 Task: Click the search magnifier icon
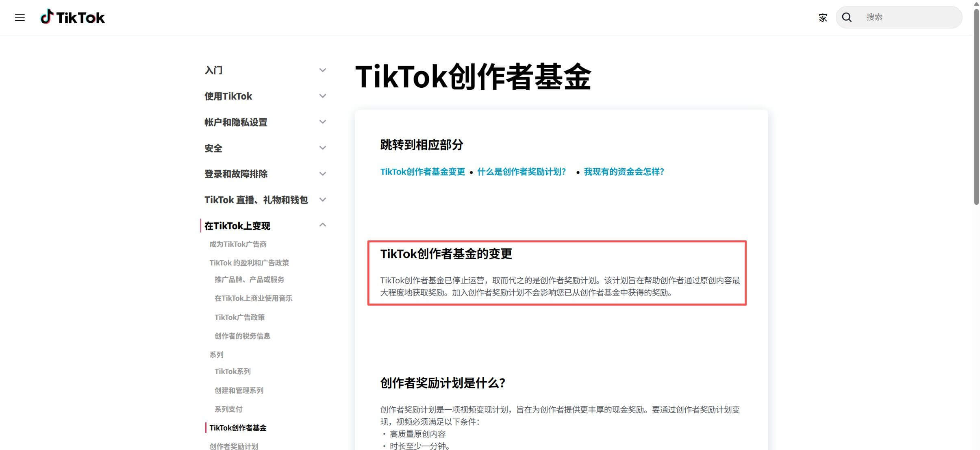tap(847, 17)
